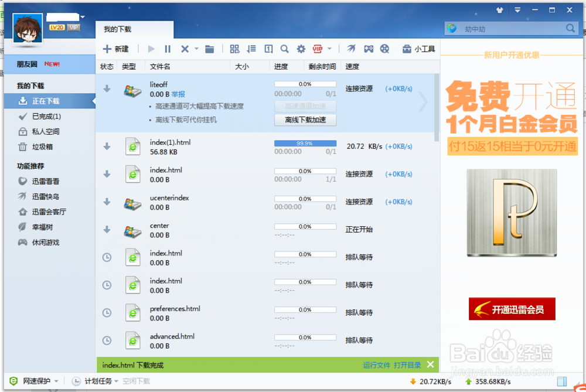Open 休闲游戏 in sidebar
The width and height of the screenshot is (586, 392).
coord(39,243)
